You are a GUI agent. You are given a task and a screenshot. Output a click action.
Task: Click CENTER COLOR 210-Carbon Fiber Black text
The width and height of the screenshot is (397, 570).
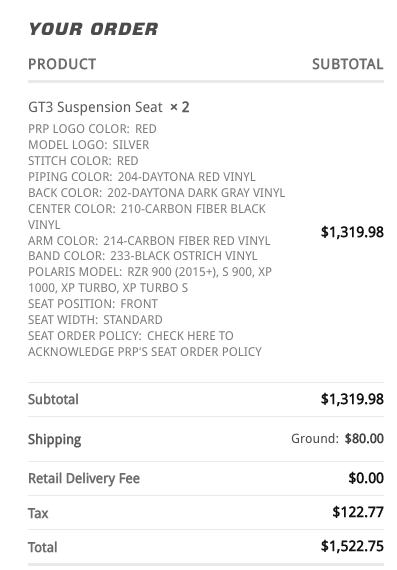coord(147,217)
